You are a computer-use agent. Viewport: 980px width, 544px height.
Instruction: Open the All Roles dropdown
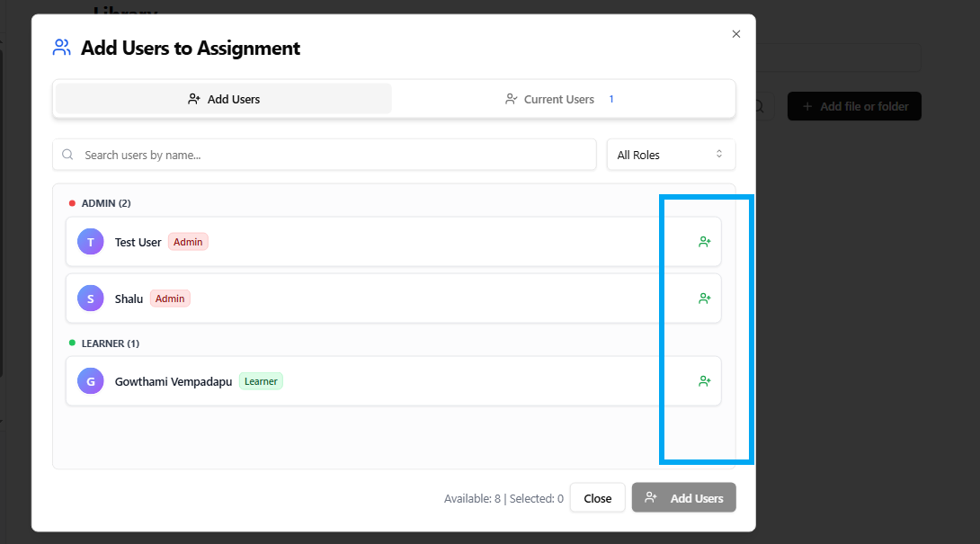coord(671,155)
